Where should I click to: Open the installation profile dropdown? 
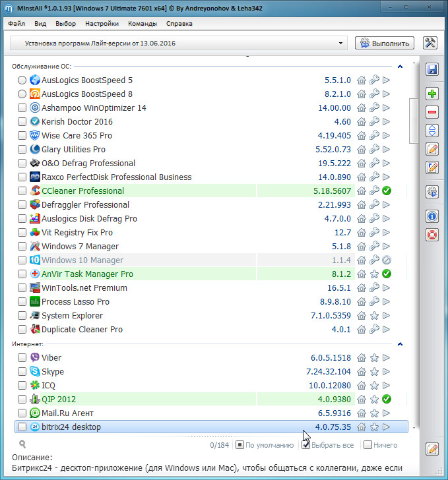(x=179, y=43)
